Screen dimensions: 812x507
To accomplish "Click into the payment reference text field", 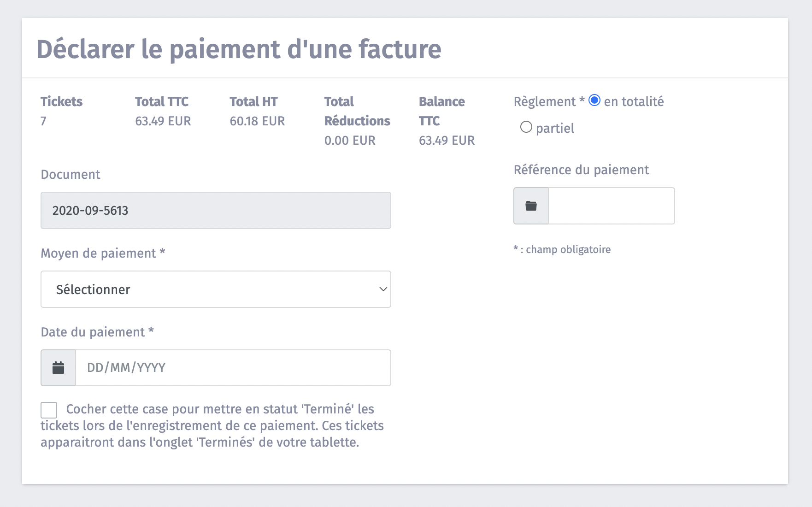I will [611, 206].
